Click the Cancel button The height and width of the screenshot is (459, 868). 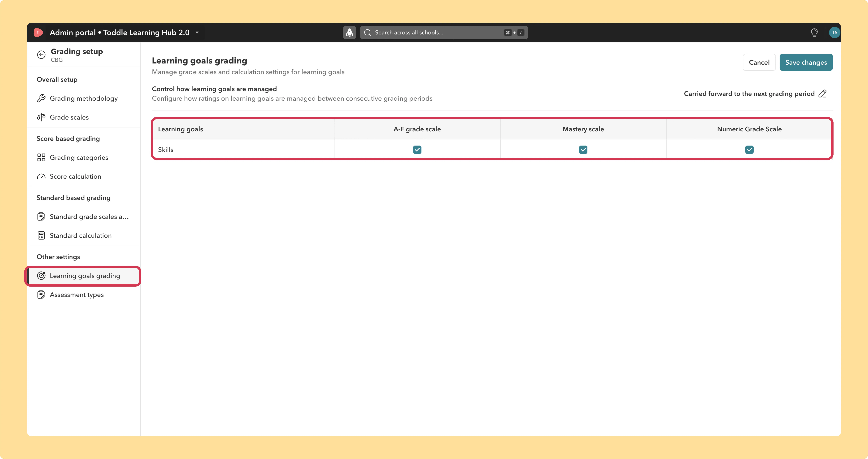(759, 62)
